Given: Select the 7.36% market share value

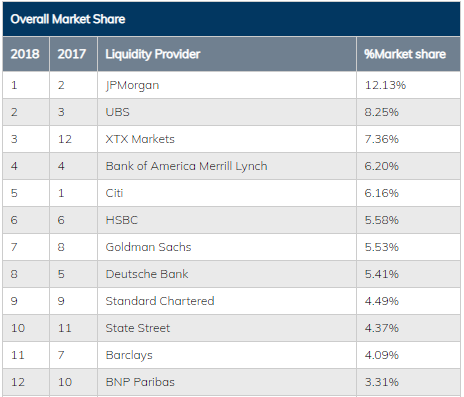Looking at the screenshot, I should (x=382, y=139).
